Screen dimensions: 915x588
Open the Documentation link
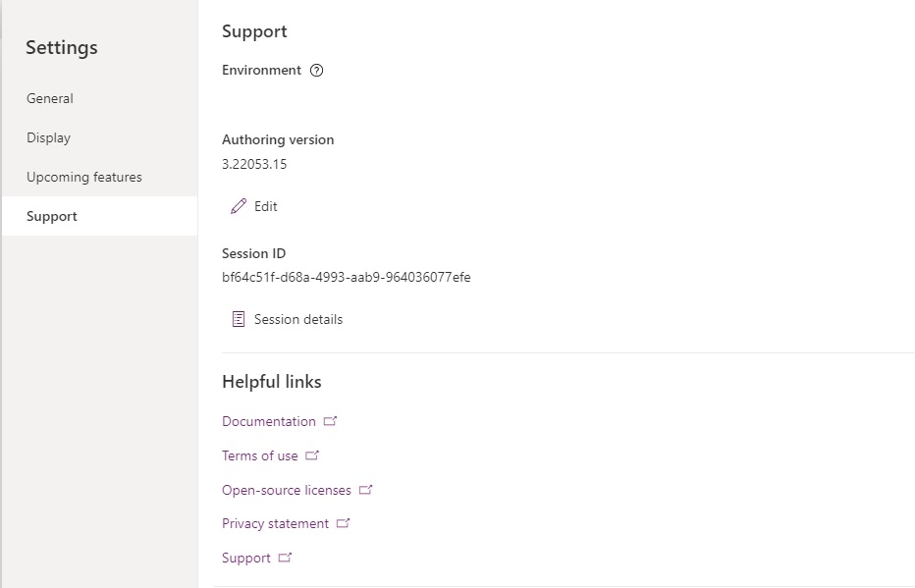coord(268,421)
